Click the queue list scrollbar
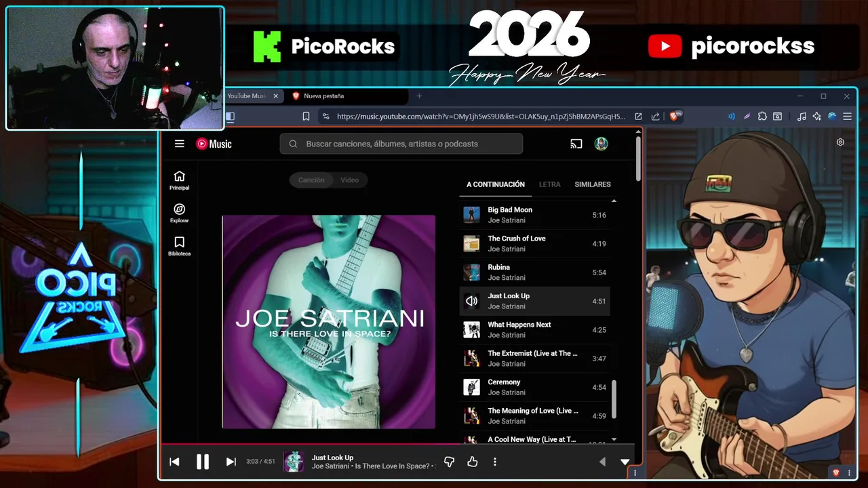This screenshot has height=488, width=868. (614, 399)
